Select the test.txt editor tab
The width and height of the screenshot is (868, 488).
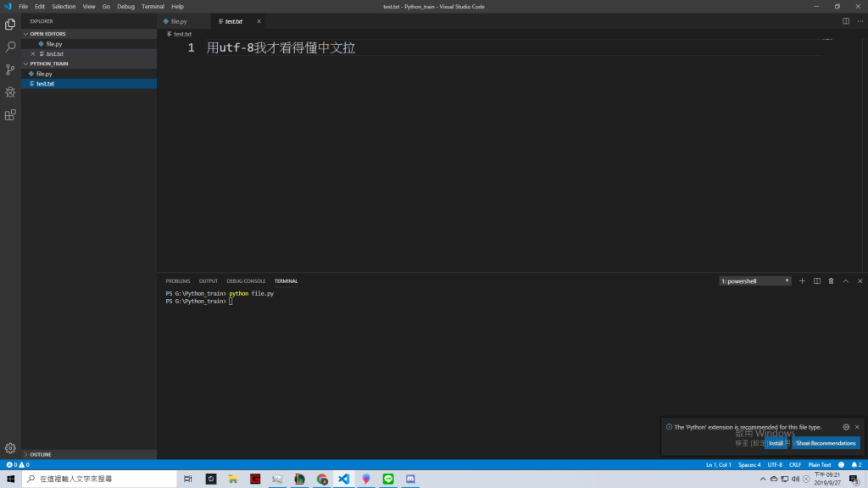tap(238, 21)
